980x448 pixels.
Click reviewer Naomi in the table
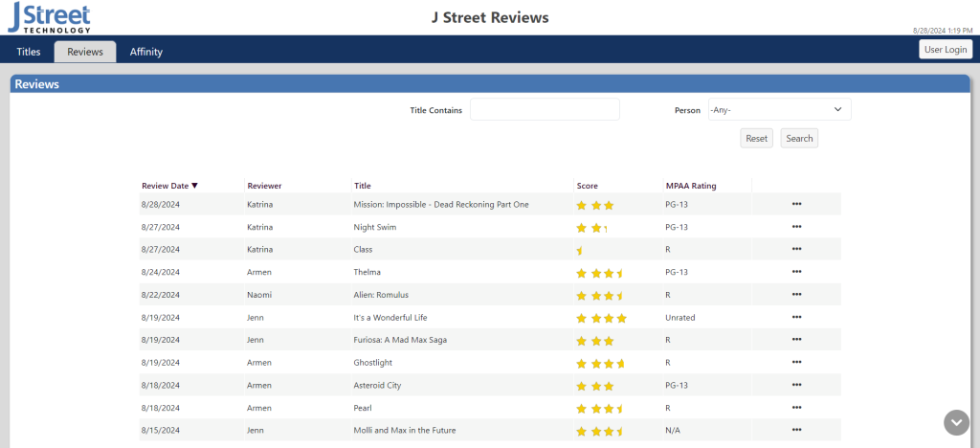tap(259, 295)
